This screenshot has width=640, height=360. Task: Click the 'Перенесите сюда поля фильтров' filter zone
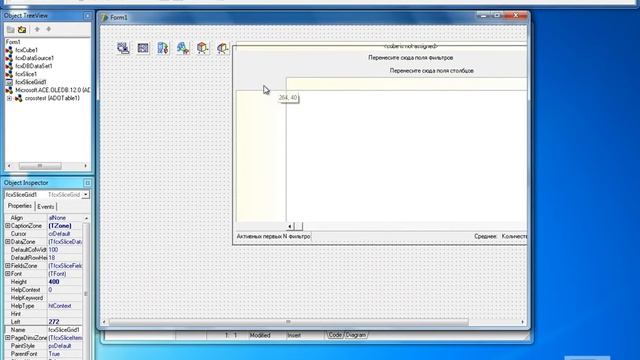pyautogui.click(x=411, y=58)
